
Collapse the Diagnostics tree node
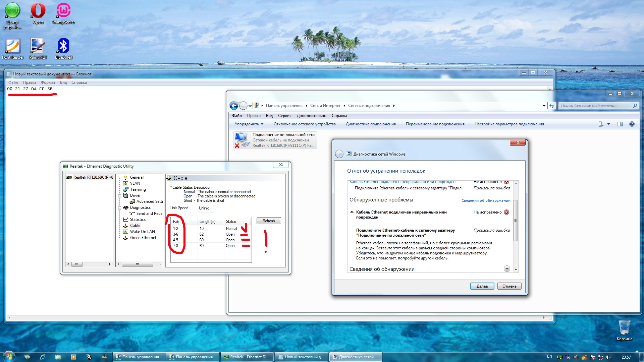click(120, 208)
